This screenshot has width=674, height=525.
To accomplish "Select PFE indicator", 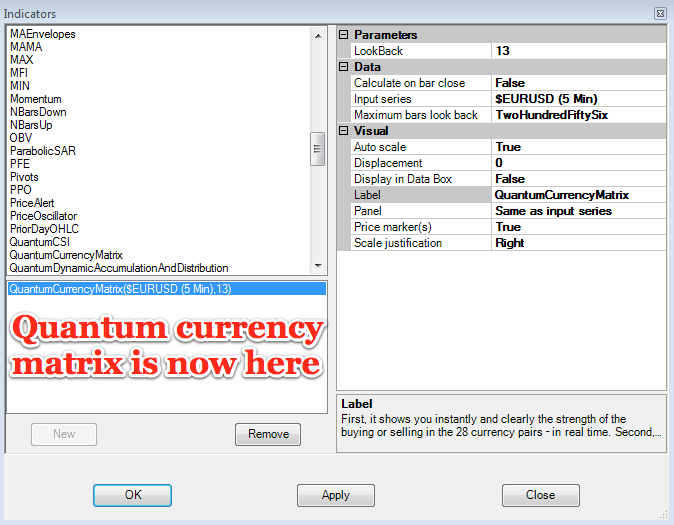I will click(20, 164).
